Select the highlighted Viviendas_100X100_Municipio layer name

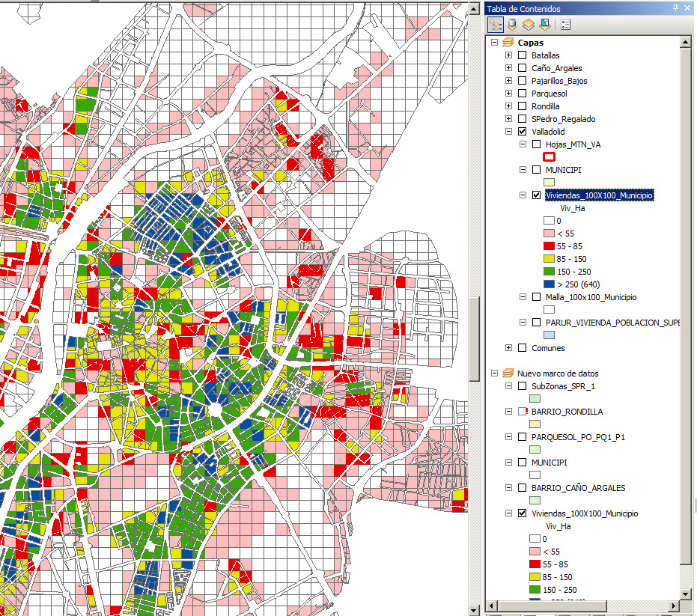(599, 195)
